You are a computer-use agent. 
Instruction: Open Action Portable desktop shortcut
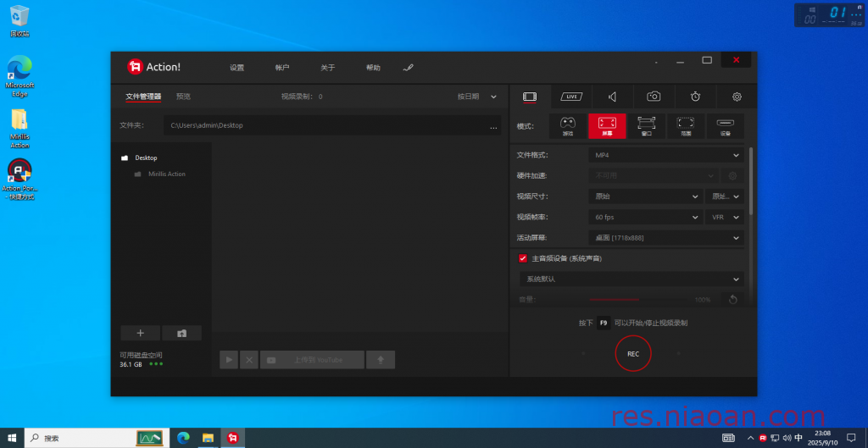(19, 180)
